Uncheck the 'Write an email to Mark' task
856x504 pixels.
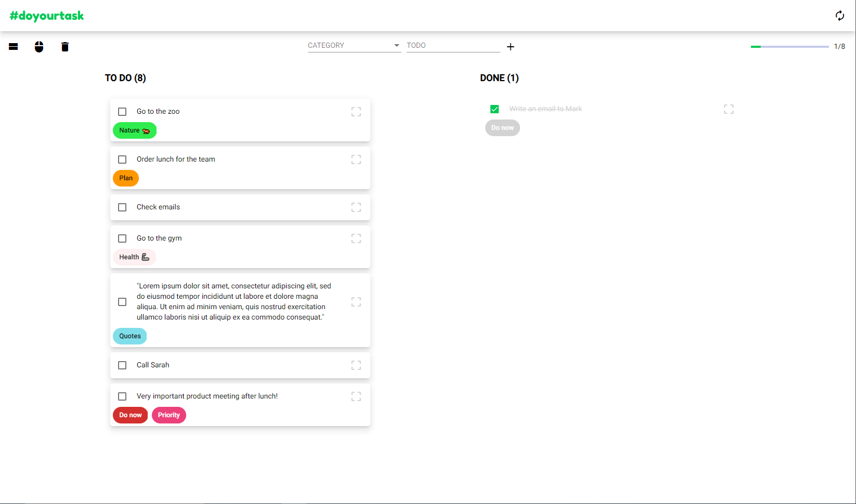coord(494,109)
